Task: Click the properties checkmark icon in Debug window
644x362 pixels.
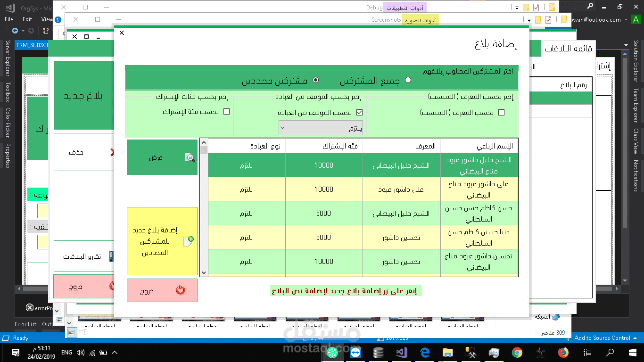Action: [536, 8]
